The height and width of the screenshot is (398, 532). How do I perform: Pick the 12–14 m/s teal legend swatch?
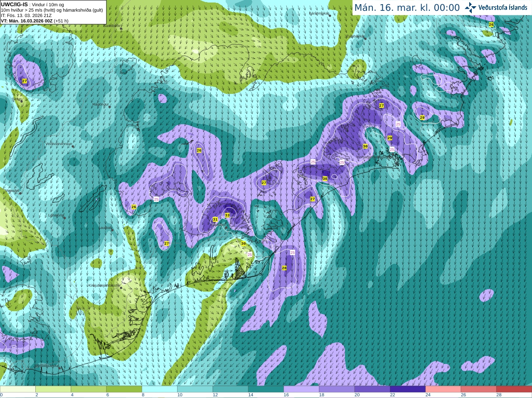coord(231,389)
